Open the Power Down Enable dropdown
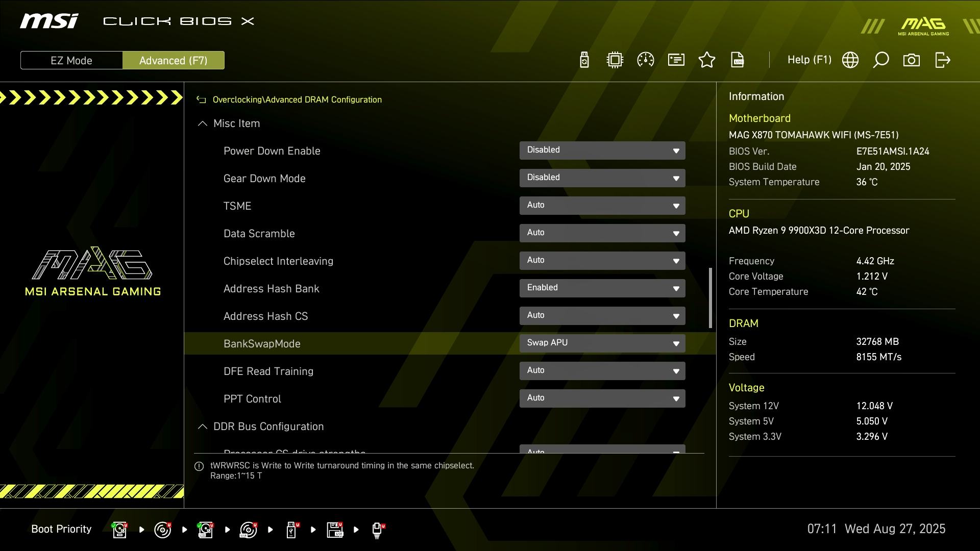This screenshot has width=980, height=551. coord(602,151)
